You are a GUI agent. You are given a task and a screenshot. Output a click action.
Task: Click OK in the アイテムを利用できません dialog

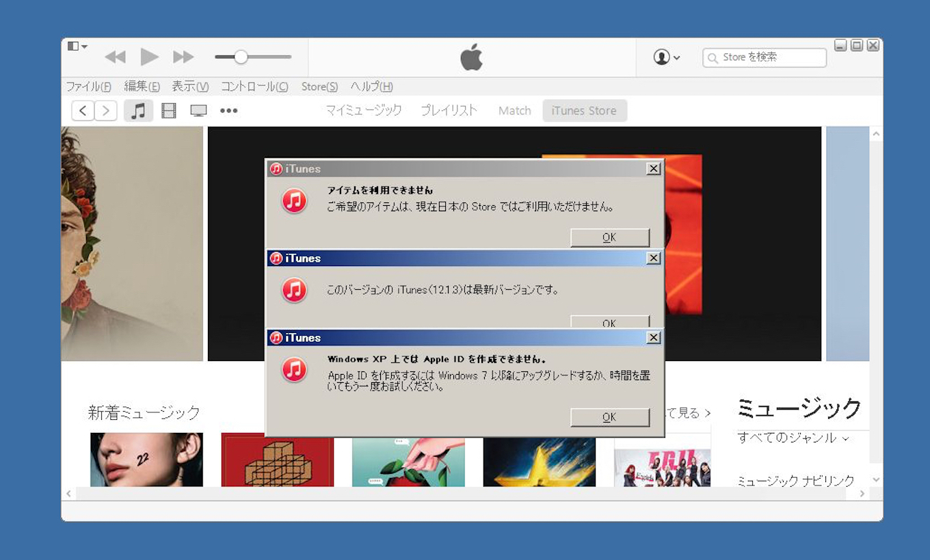609,237
